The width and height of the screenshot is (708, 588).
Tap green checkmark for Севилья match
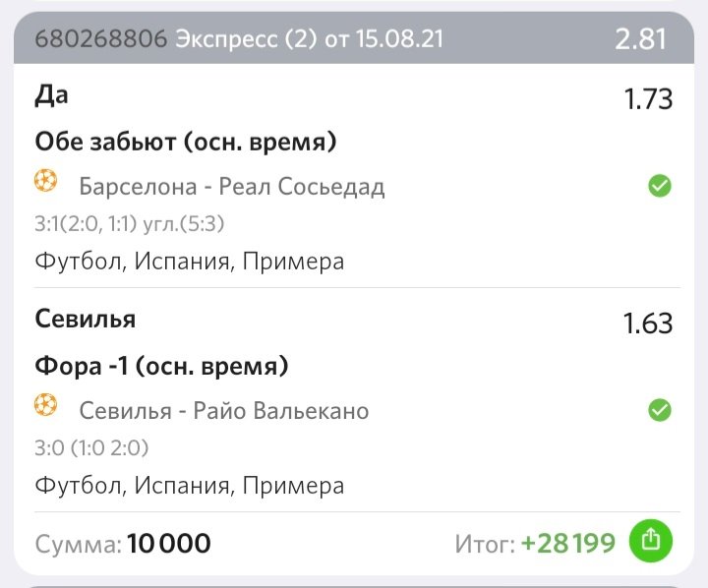click(x=660, y=410)
